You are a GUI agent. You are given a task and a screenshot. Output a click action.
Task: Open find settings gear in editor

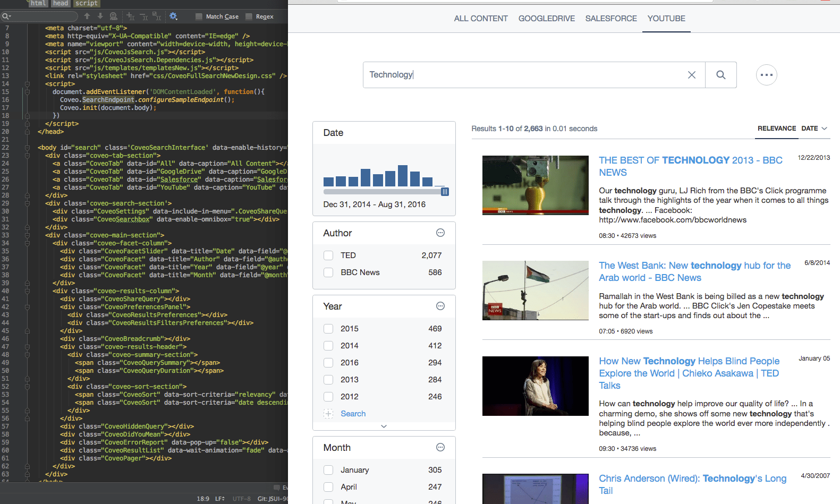pos(173,16)
